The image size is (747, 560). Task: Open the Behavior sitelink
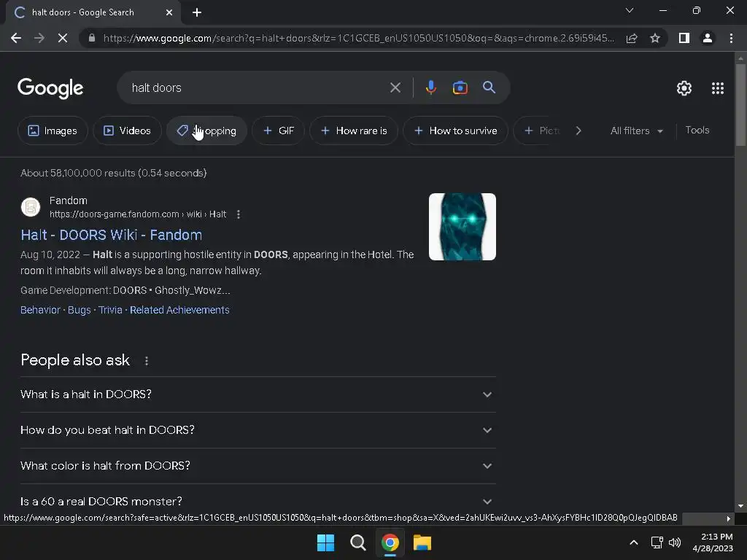(40, 310)
